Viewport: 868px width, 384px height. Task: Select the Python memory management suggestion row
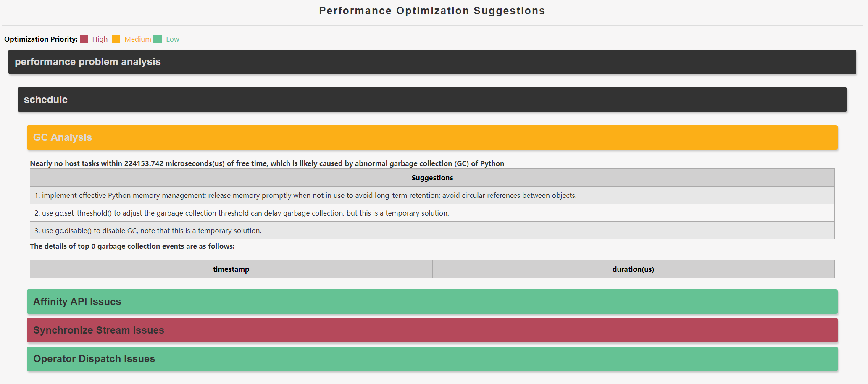(x=432, y=195)
